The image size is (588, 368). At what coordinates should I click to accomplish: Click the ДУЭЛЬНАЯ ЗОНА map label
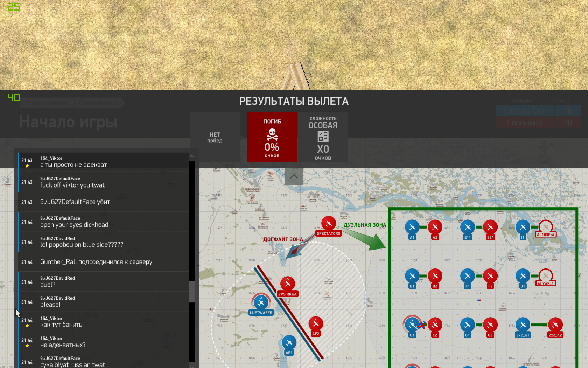pos(365,225)
